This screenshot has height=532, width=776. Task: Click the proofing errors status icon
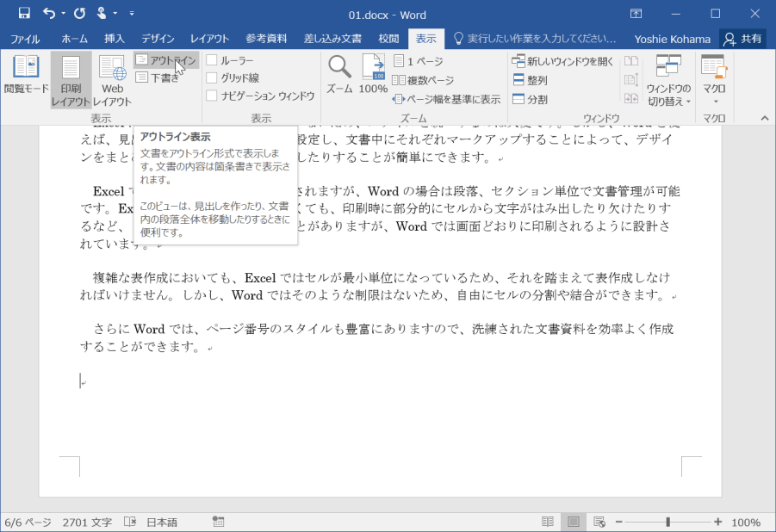[130, 522]
